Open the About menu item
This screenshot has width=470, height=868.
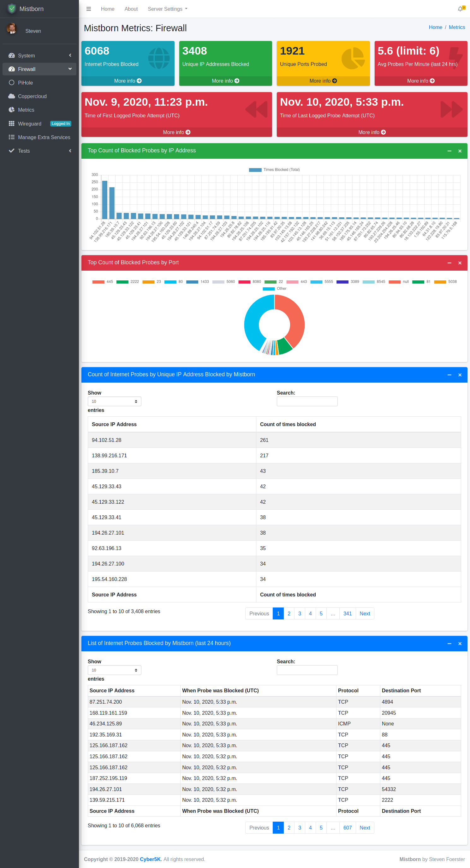point(131,9)
